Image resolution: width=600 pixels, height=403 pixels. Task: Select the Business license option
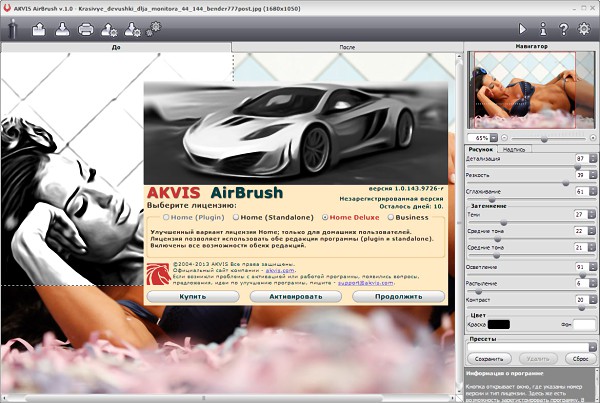coord(408,217)
